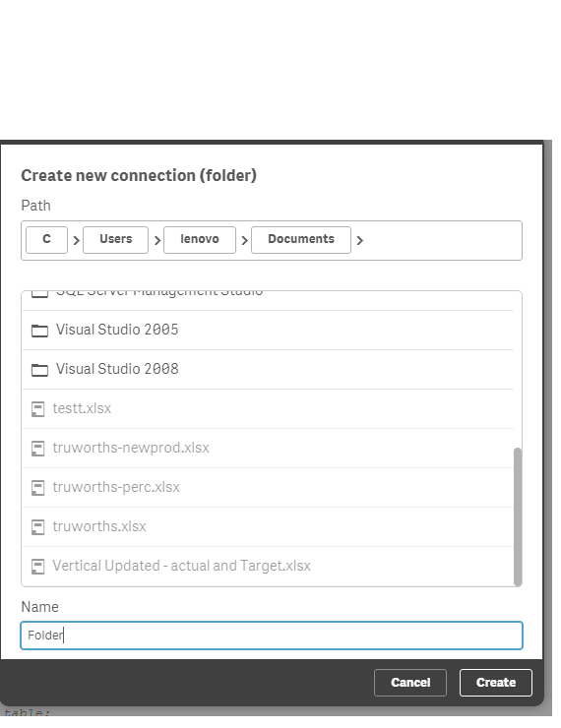Focus the connection Name input field

click(272, 636)
